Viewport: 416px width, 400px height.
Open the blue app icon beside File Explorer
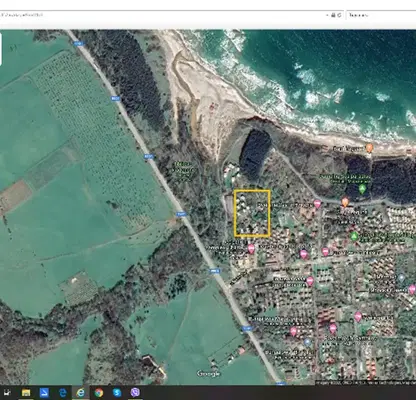(44, 393)
